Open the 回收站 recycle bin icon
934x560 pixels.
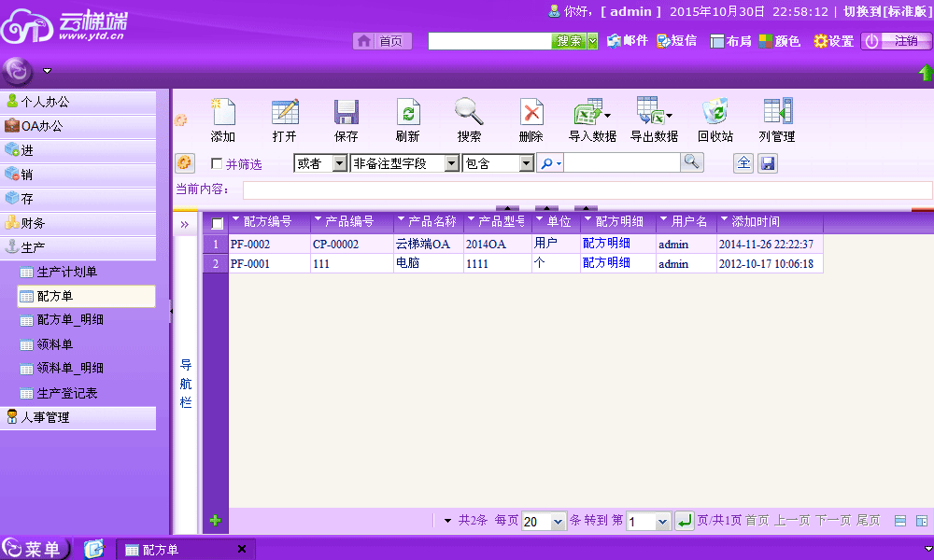pos(715,112)
